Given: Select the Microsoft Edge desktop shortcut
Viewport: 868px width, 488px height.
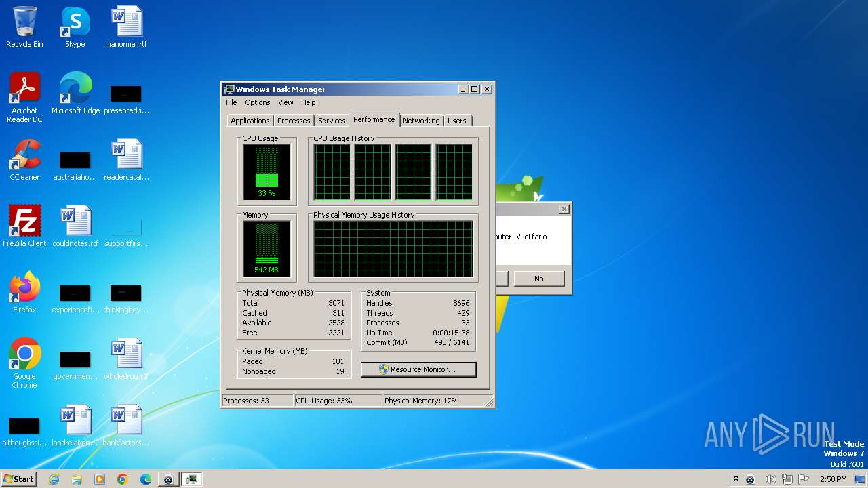Looking at the screenshot, I should (x=75, y=93).
